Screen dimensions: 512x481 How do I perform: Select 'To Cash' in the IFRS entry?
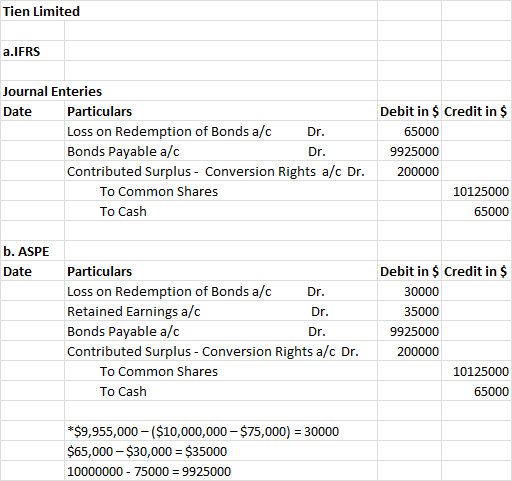tap(221, 211)
